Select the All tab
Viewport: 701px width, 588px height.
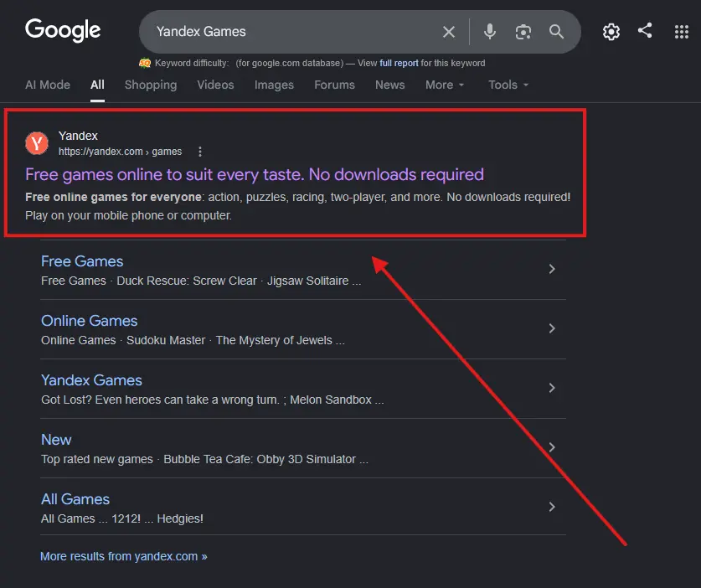click(x=97, y=85)
